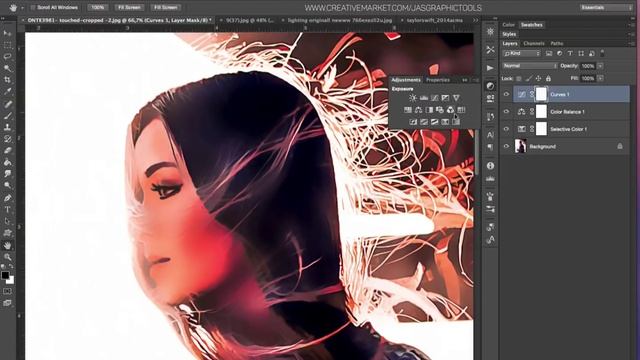Switch to the Properties tab
640x360 pixels.
coord(438,80)
